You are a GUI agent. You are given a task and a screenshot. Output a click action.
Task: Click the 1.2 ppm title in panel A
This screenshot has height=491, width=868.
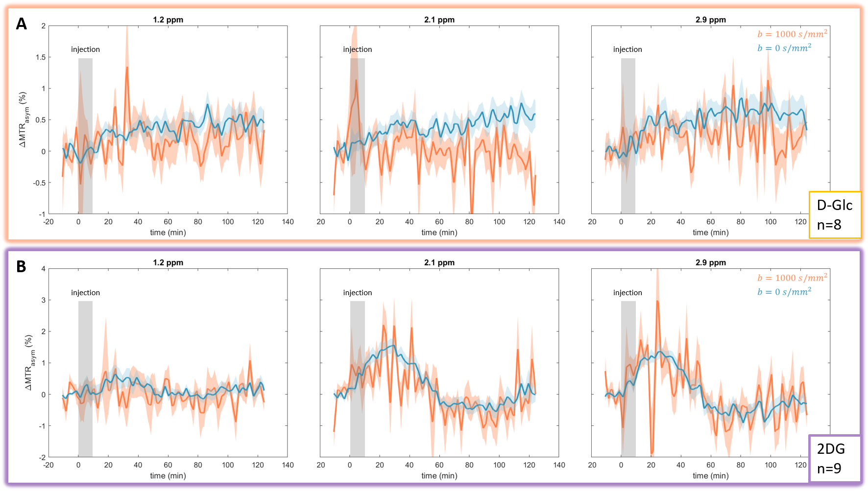click(x=168, y=20)
